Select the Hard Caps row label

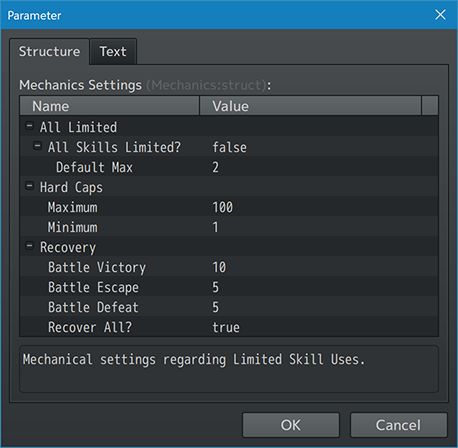coord(71,187)
